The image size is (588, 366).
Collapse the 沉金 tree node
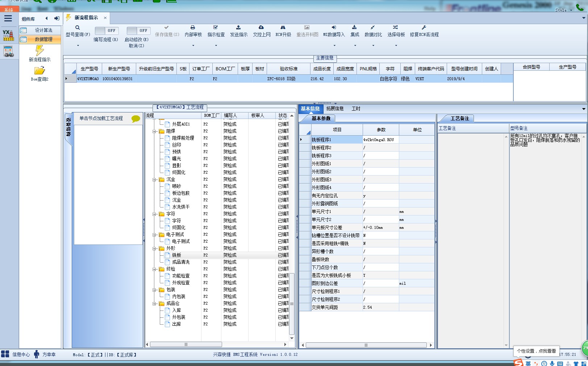pos(154,180)
